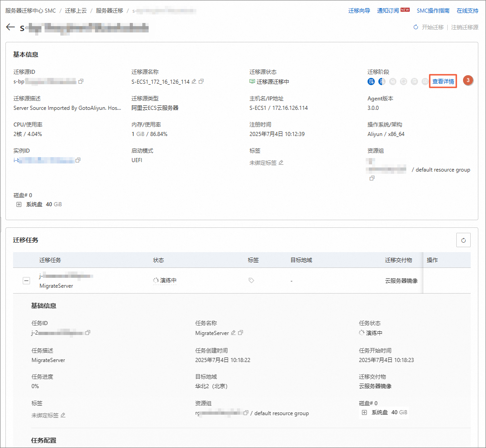Click 注销迁移源 button
This screenshot has height=448, width=486.
coord(465,27)
